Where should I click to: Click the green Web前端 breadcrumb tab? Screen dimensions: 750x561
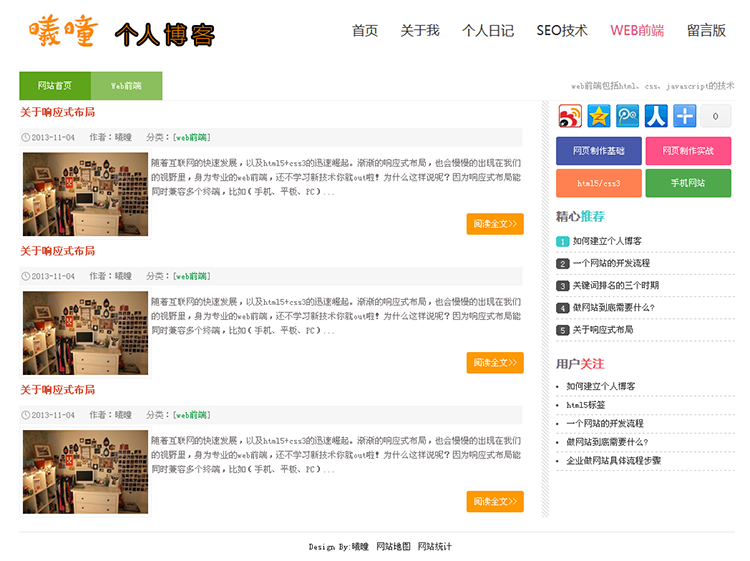(126, 86)
